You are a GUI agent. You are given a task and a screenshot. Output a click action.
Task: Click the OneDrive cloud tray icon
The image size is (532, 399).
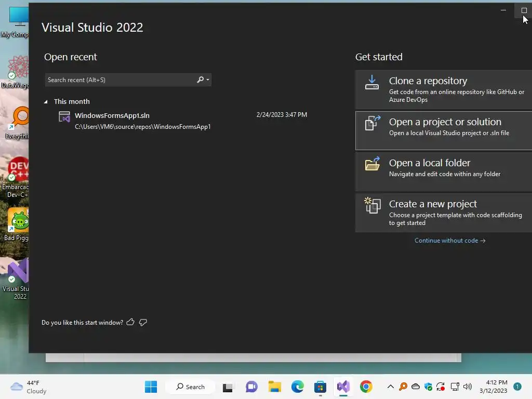click(416, 387)
